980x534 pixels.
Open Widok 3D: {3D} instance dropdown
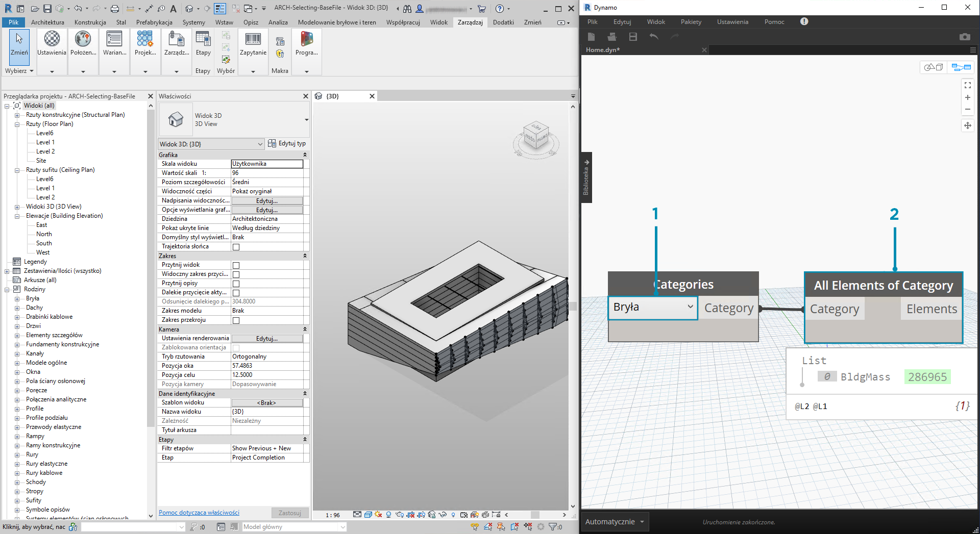click(211, 144)
